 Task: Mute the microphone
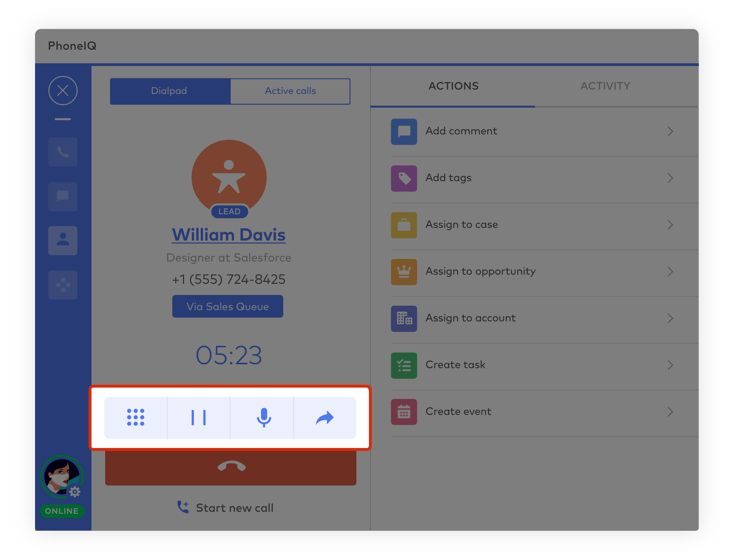point(263,418)
